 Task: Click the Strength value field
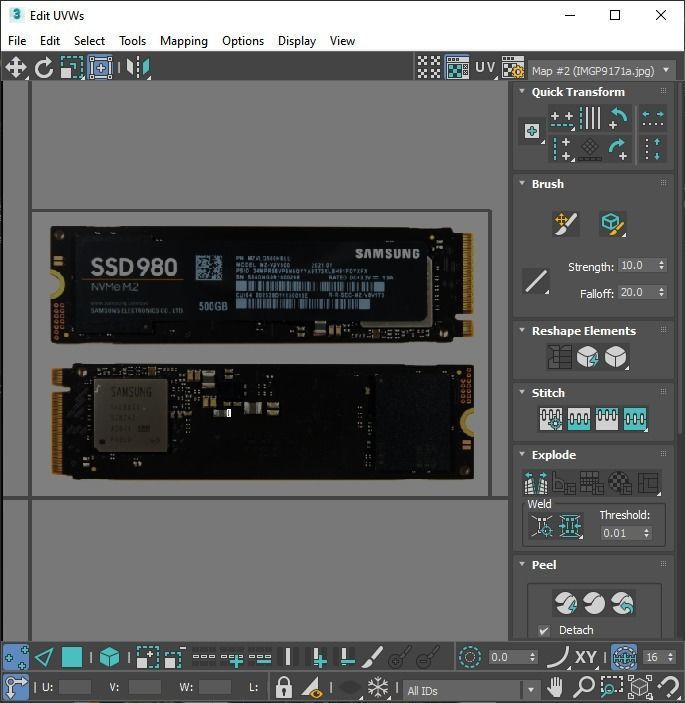point(637,265)
